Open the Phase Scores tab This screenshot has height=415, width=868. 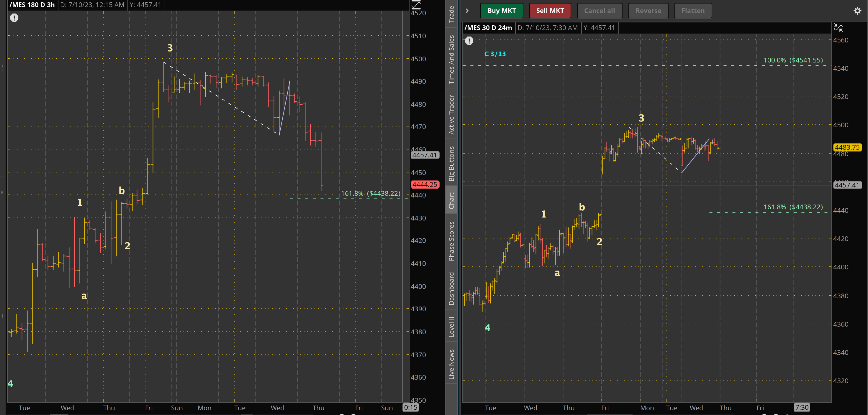pyautogui.click(x=451, y=241)
